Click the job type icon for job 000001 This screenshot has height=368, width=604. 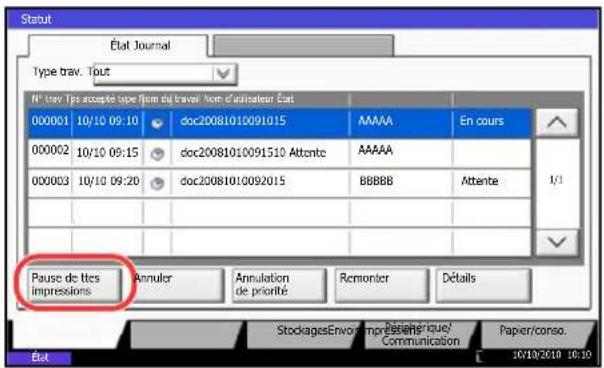point(157,123)
